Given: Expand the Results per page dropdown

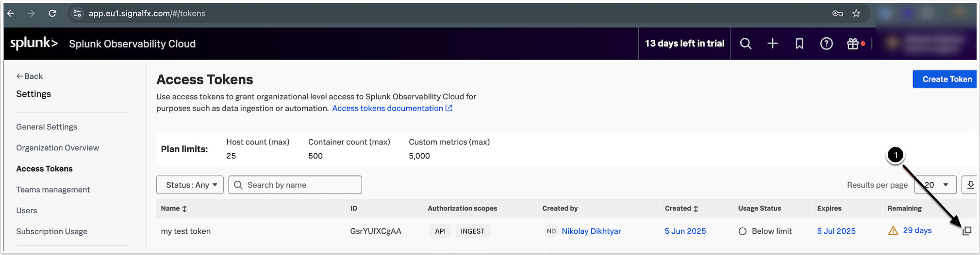Looking at the screenshot, I should (x=936, y=185).
